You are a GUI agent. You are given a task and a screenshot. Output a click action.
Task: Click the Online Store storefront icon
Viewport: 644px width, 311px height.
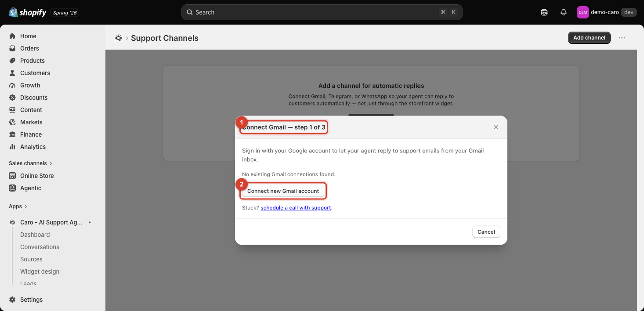[x=12, y=176]
